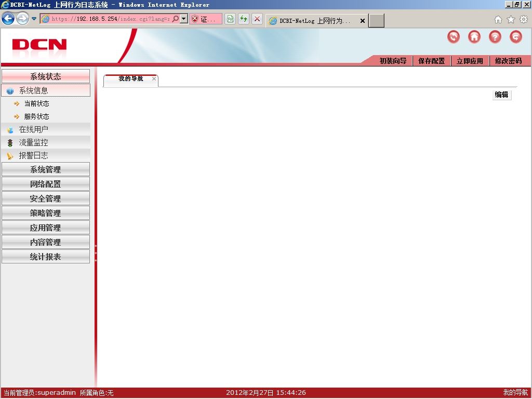Click the blue info icon beside 系统信息
532x399 pixels.
click(x=10, y=91)
